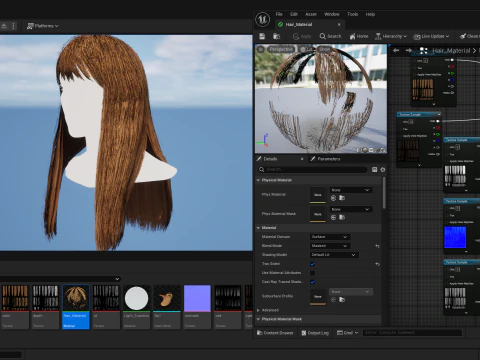480x360 pixels.
Task: Click the Show button in preview viewport
Action: 324,49
